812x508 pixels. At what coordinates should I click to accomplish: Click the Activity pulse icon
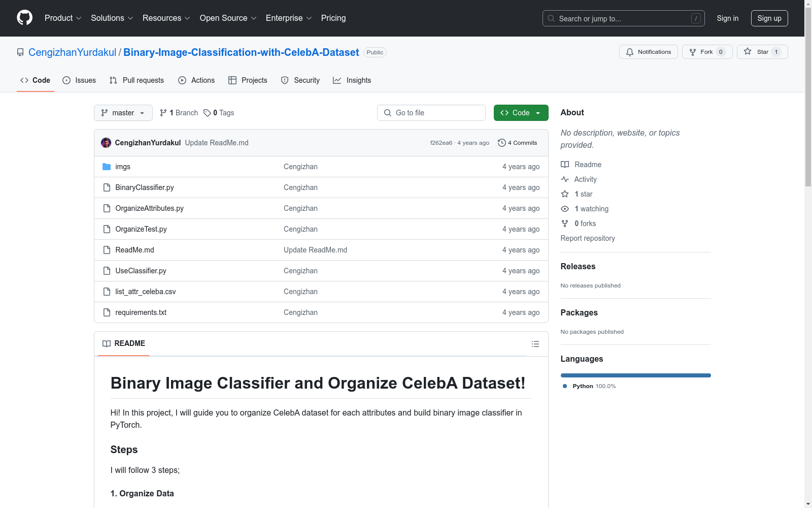click(x=565, y=179)
